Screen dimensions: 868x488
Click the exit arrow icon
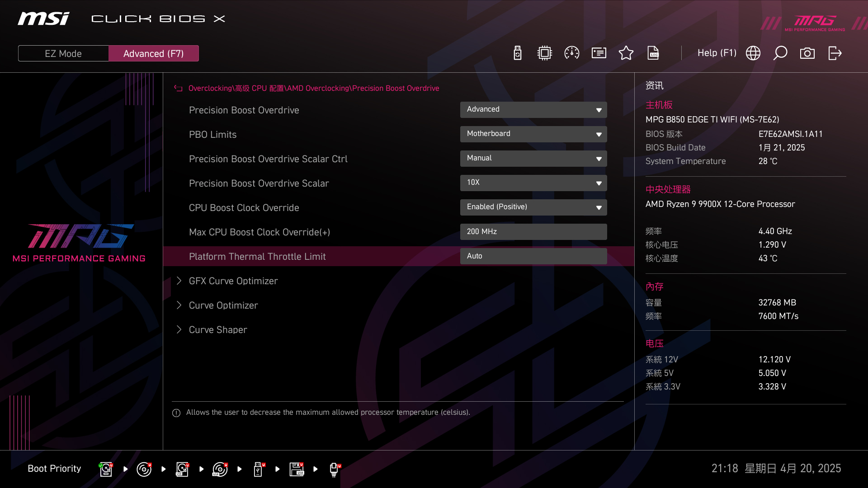point(835,53)
